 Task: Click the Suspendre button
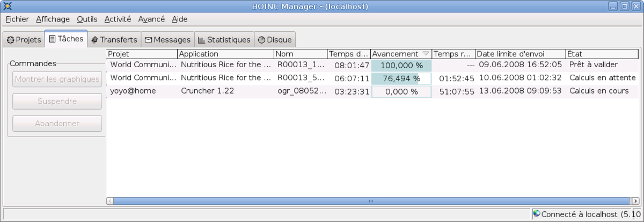57,101
